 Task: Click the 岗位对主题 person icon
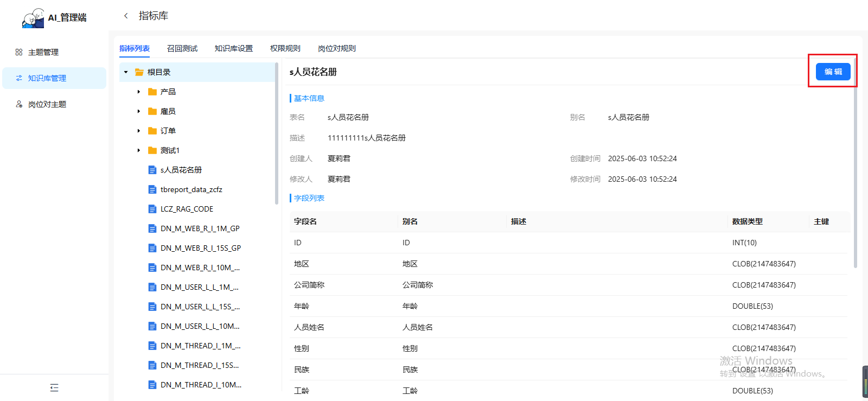point(19,104)
